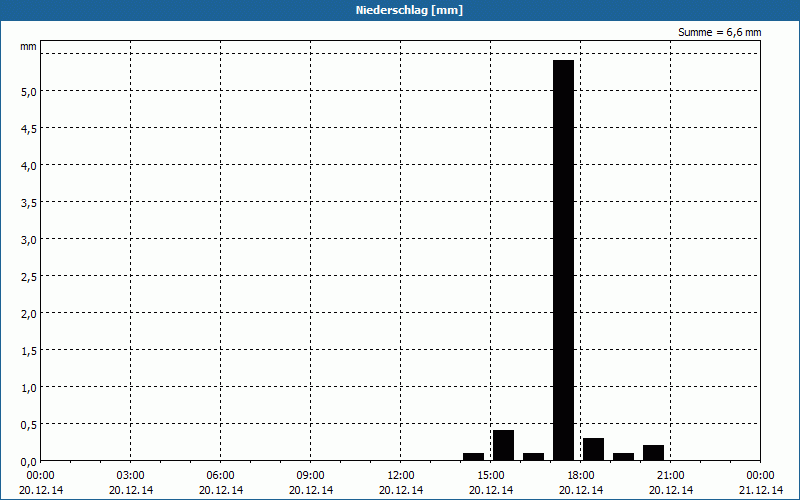
Task: Click the 3,5 y-axis label
Action: click(29, 203)
